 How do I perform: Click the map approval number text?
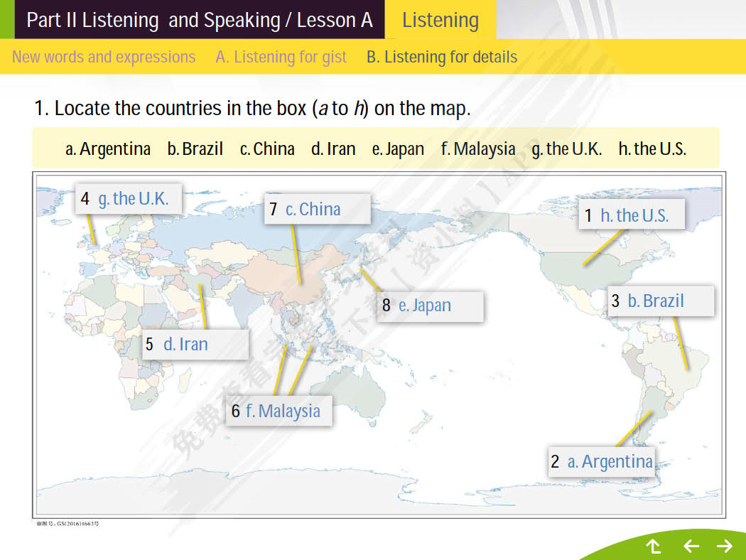pyautogui.click(x=67, y=524)
